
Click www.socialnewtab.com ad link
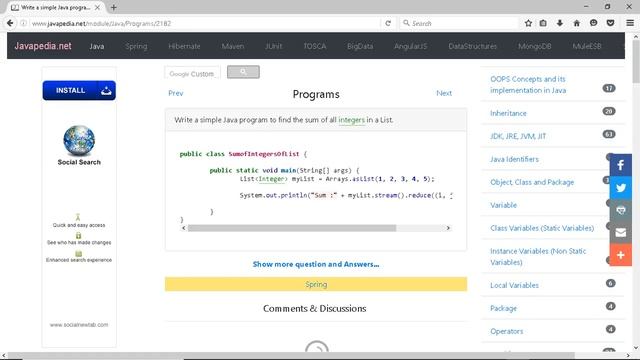click(79, 324)
